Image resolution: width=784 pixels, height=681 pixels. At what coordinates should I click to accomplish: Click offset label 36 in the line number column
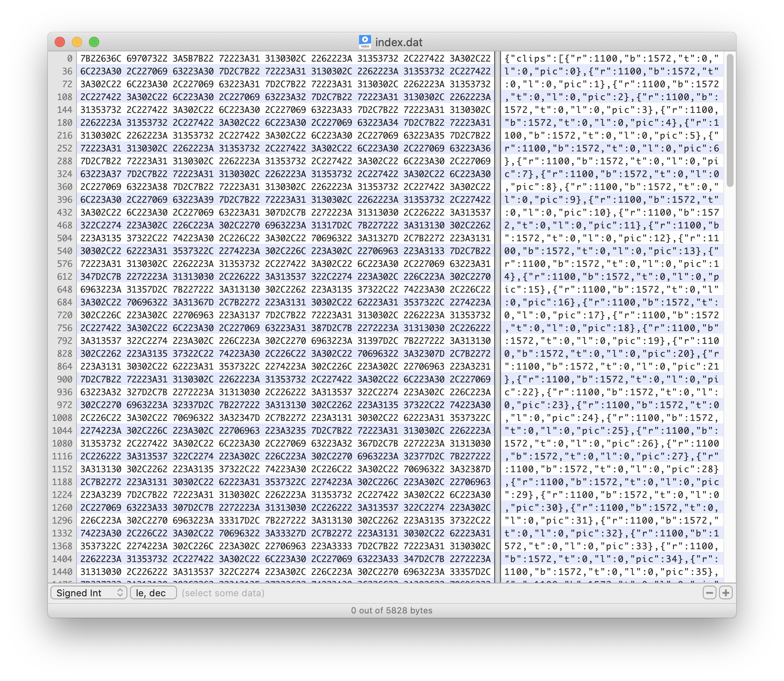[68, 71]
